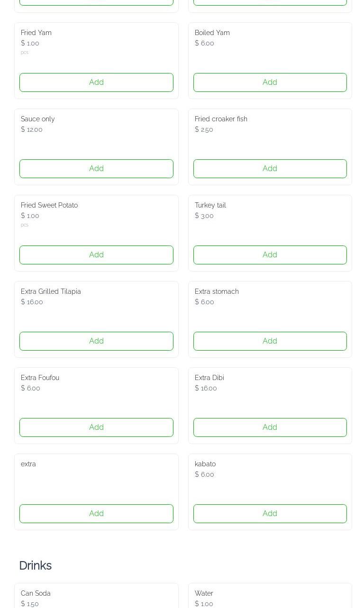Add kabato to the order
364x608 pixels.
click(270, 514)
